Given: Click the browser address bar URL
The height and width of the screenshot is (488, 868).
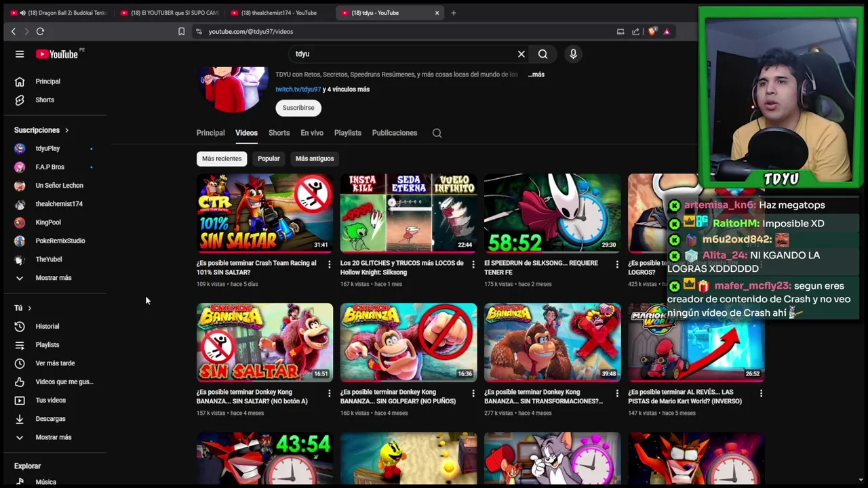Looking at the screenshot, I should click(251, 31).
